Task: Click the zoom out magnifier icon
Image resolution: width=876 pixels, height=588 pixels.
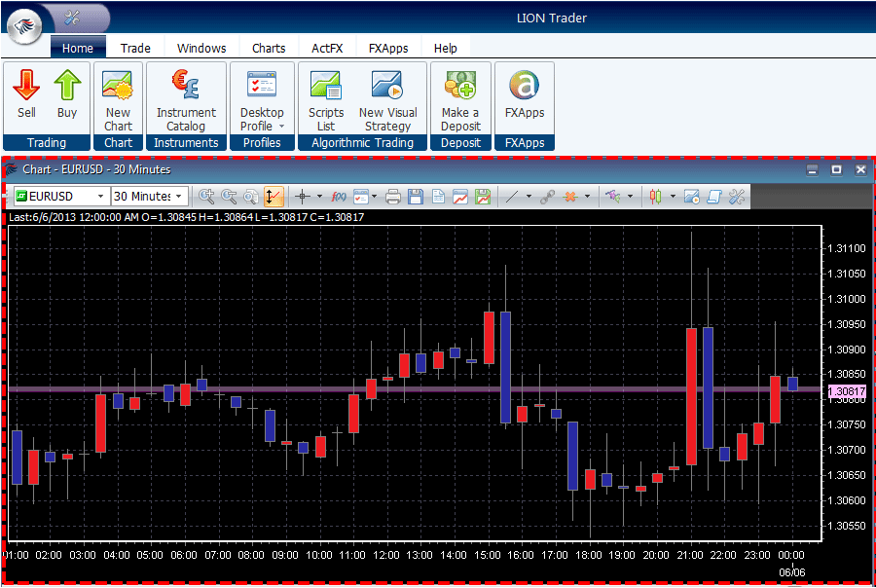Action: click(229, 197)
